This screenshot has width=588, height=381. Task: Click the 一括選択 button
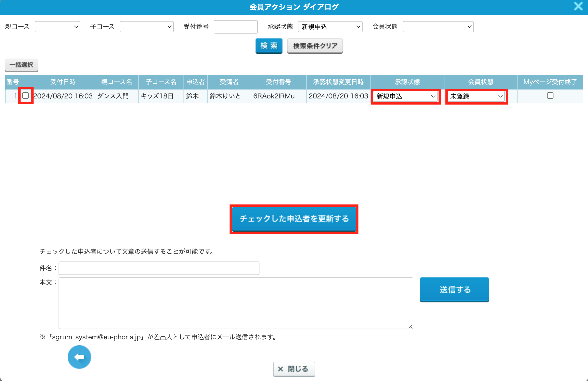[22, 65]
